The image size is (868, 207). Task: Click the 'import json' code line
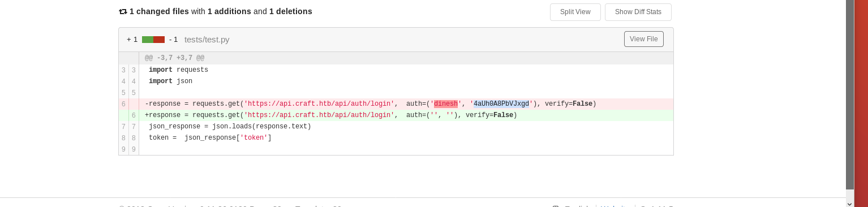click(170, 81)
